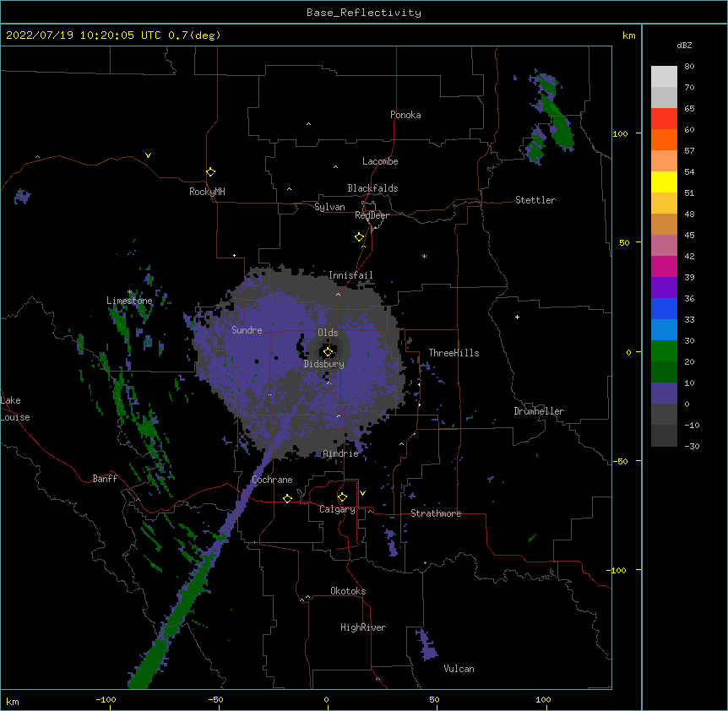Pick the brown-orange 48-45 dBZ swatch
Screen dimensions: 728x711
(x=664, y=224)
